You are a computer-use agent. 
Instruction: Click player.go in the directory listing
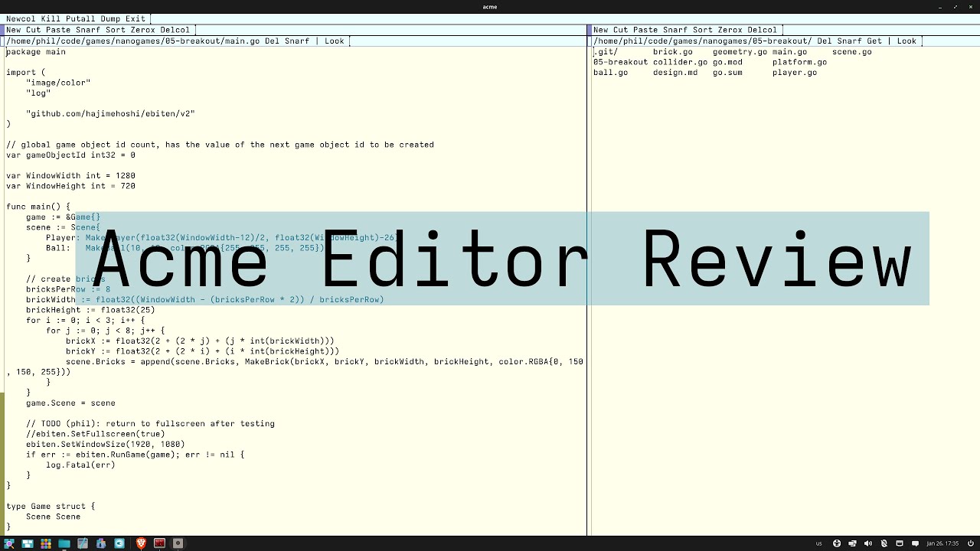click(795, 73)
